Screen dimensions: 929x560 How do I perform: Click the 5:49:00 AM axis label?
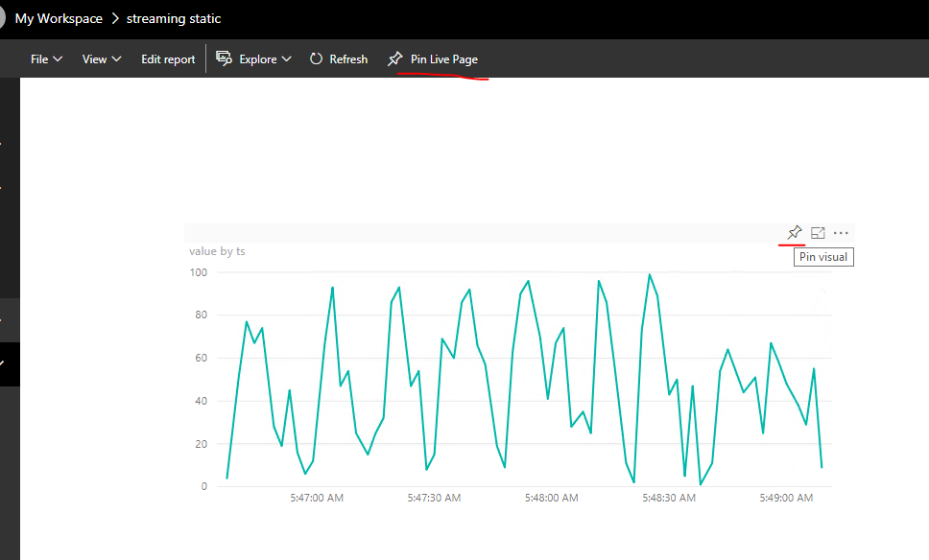tap(786, 498)
